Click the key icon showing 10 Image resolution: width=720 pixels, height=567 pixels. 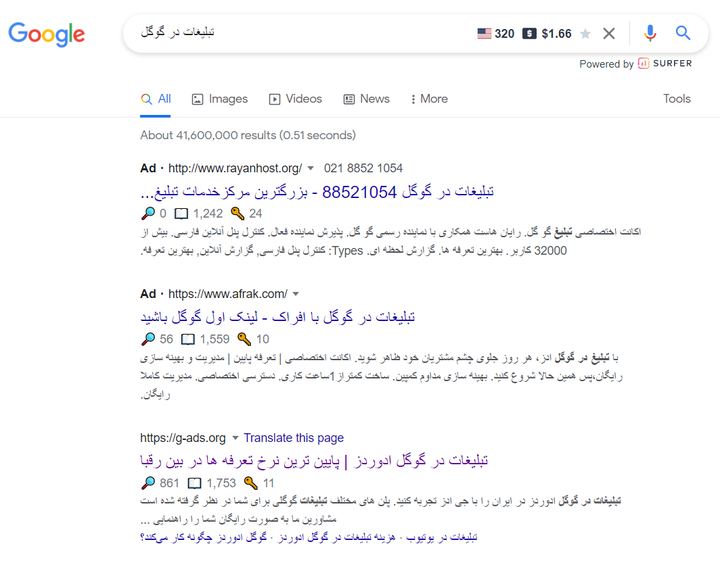244,339
